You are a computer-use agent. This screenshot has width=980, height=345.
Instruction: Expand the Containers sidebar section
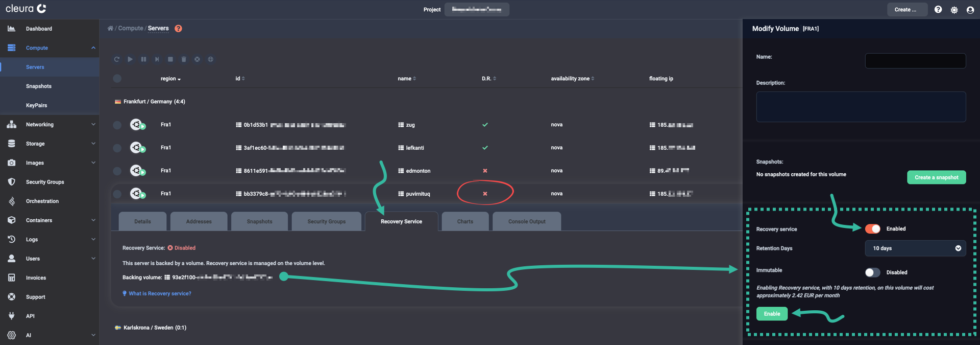[93, 220]
